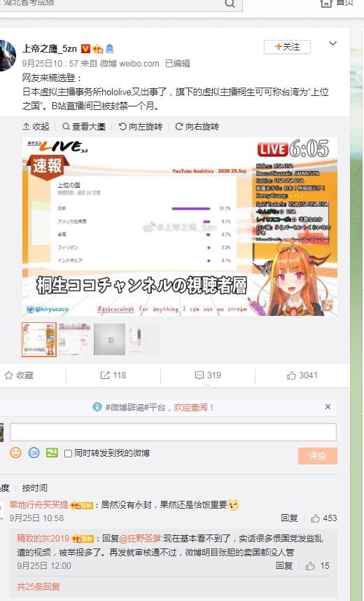The image size is (364, 601).
Task: Attach a picture using the image icon
Action: [52, 453]
